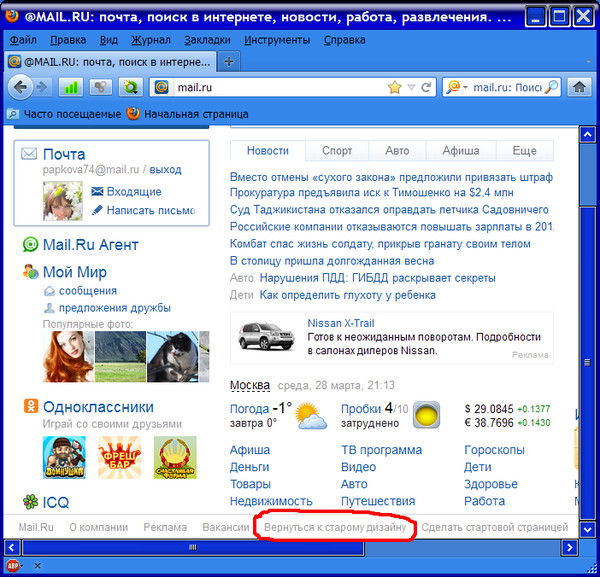Open the Вид menu
This screenshot has height=577, width=600.
click(109, 40)
